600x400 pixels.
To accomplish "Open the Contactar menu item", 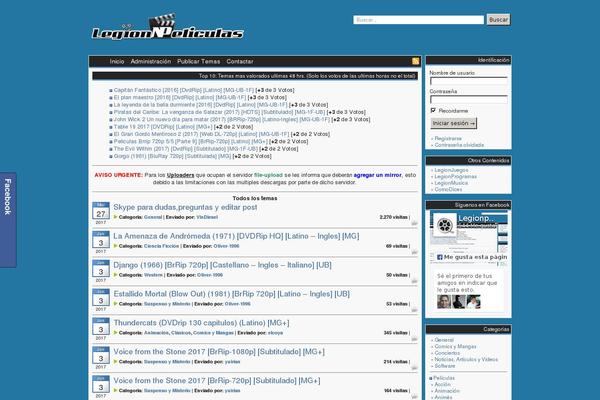I will pos(240,61).
